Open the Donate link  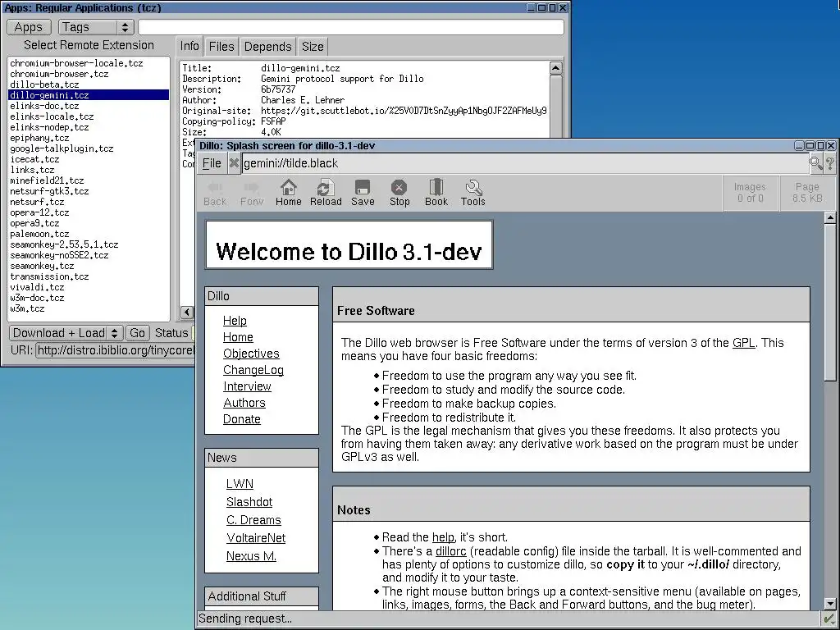(x=242, y=419)
